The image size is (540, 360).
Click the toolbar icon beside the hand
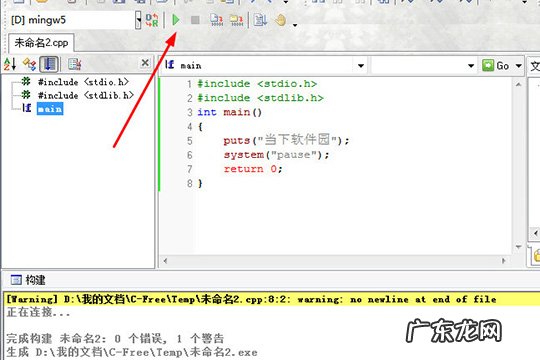click(x=260, y=20)
